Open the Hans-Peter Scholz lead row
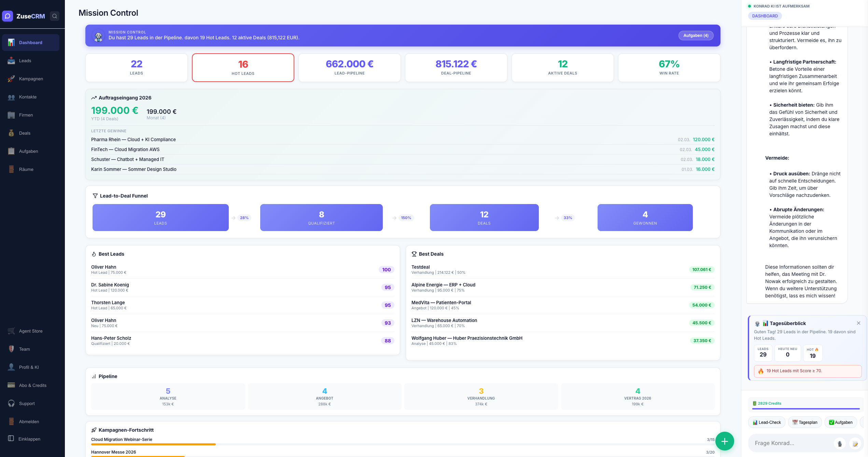This screenshot has height=457, width=868. [x=243, y=340]
